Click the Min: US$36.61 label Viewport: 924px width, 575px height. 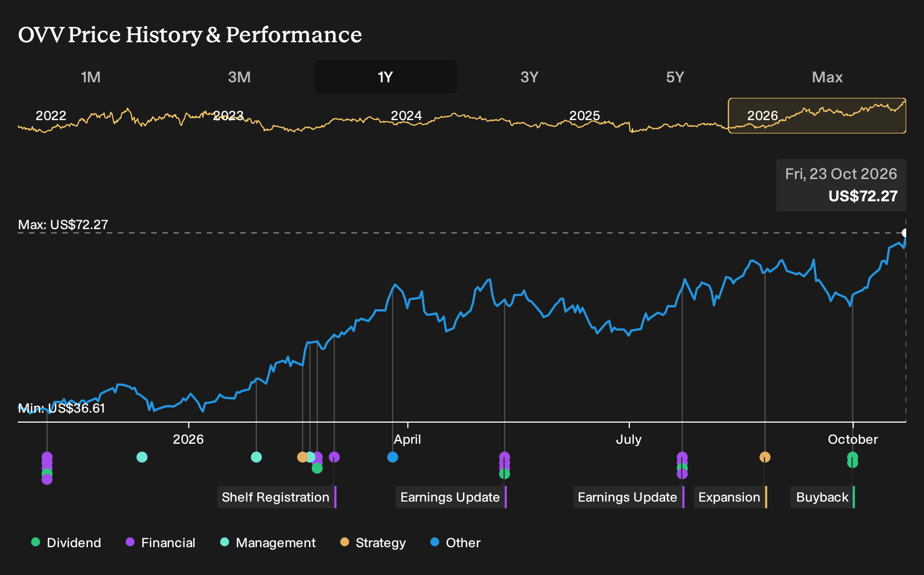(x=62, y=408)
